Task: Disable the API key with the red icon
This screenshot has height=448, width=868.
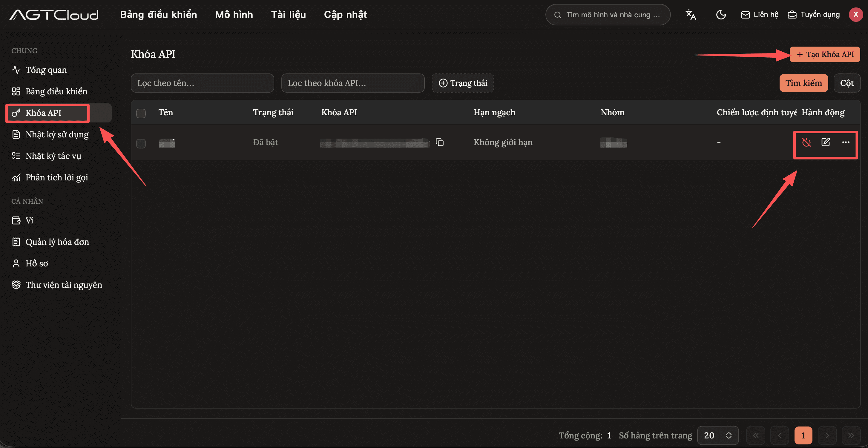Action: point(806,142)
